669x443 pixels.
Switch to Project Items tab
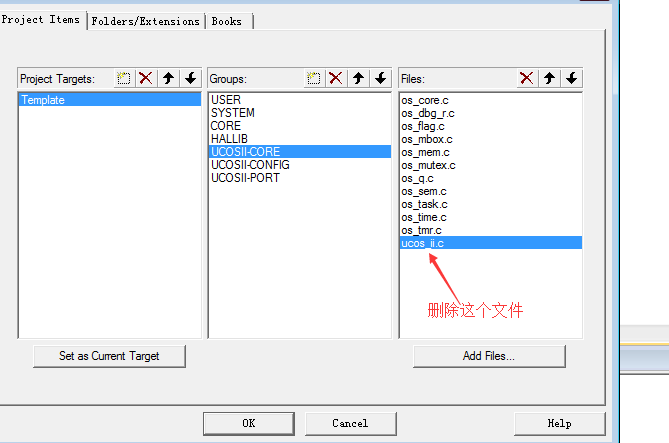[41, 20]
